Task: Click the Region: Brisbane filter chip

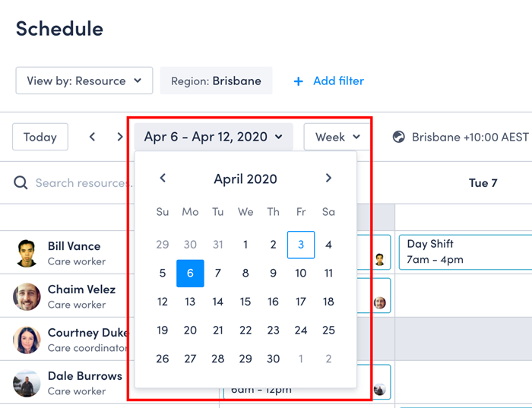Action: pos(216,81)
